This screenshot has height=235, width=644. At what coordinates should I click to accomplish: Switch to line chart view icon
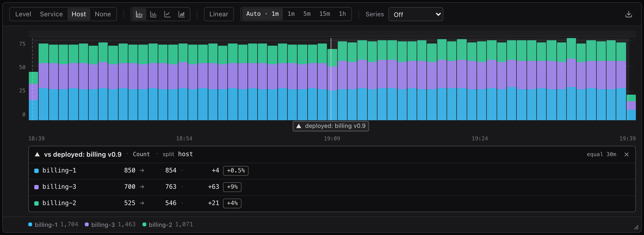[168, 14]
